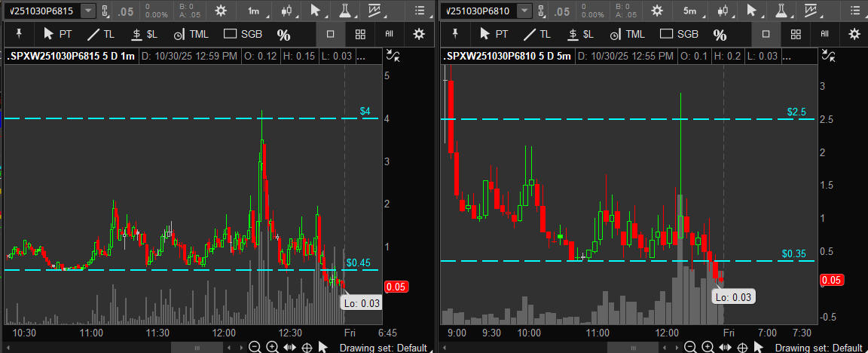Image resolution: width=868 pixels, height=353 pixels.
Task: Click zoom in magnifier on right chart
Action: pos(708,347)
